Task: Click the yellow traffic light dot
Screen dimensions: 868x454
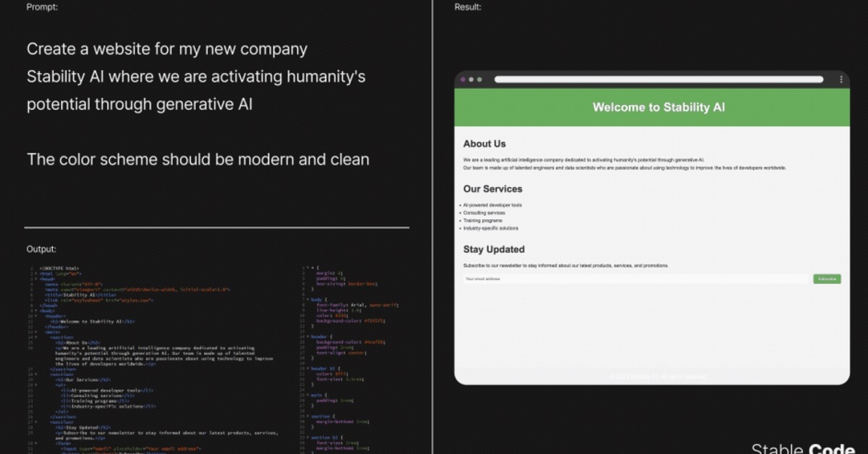Action: click(472, 80)
